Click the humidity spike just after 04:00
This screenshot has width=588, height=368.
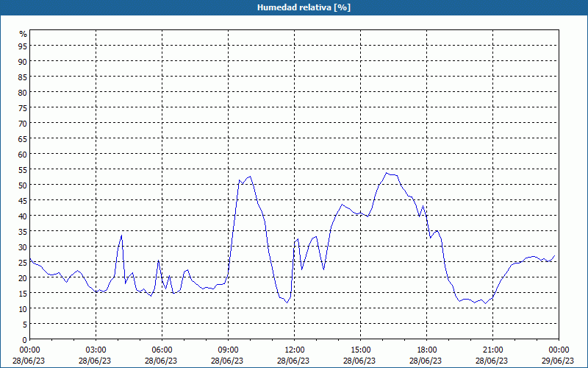(x=121, y=236)
